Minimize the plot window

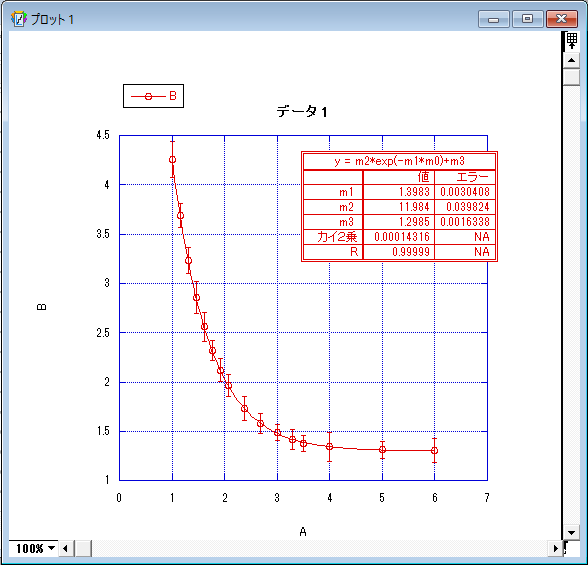coord(494,19)
